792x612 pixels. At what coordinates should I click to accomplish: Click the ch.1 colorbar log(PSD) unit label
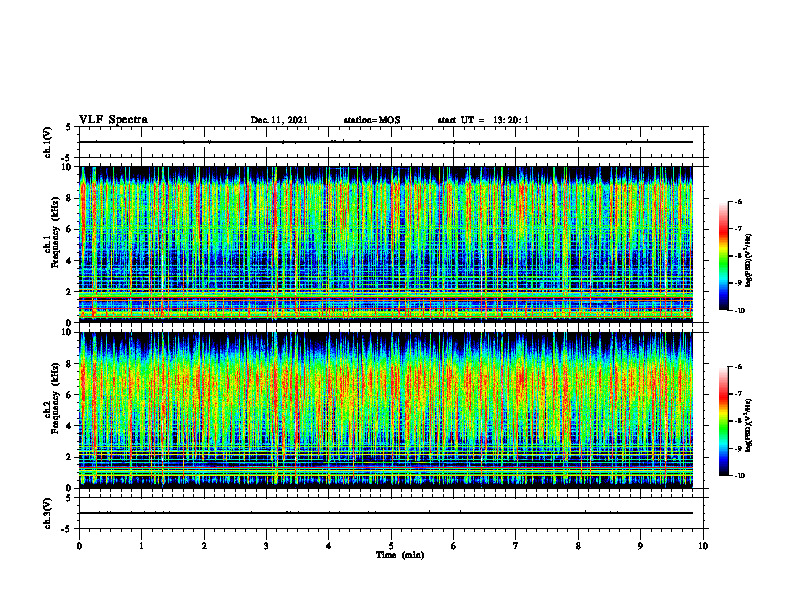pos(749,261)
